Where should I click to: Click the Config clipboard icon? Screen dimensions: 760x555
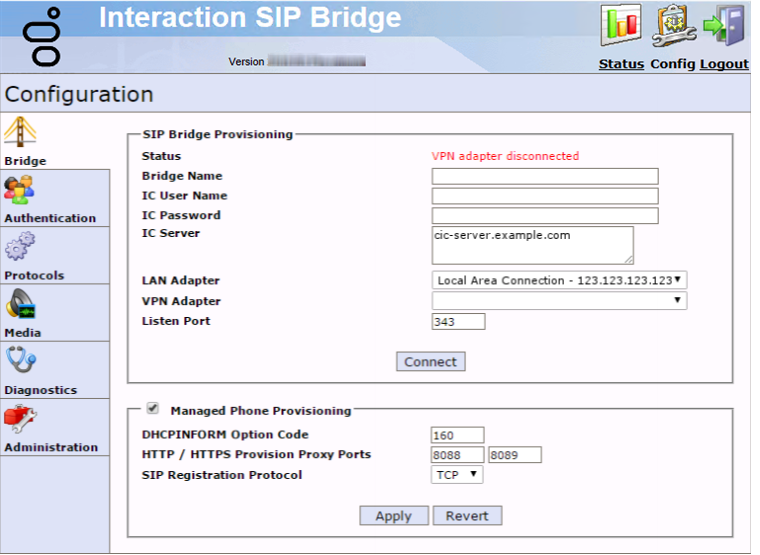673,27
